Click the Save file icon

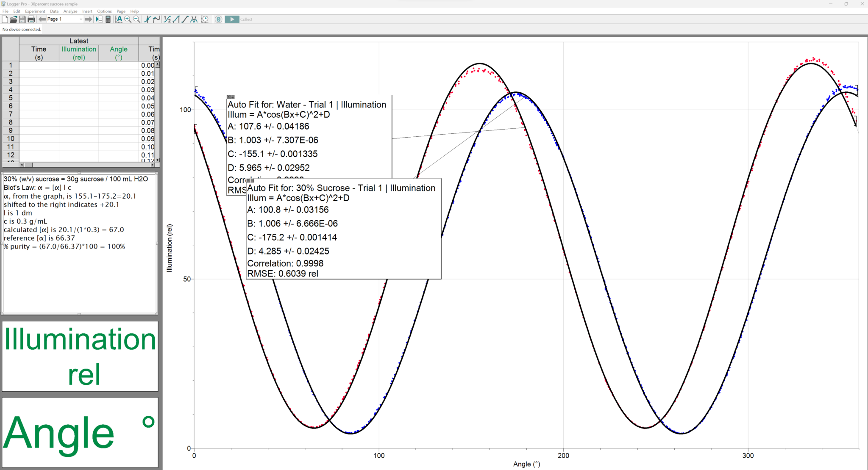click(22, 19)
